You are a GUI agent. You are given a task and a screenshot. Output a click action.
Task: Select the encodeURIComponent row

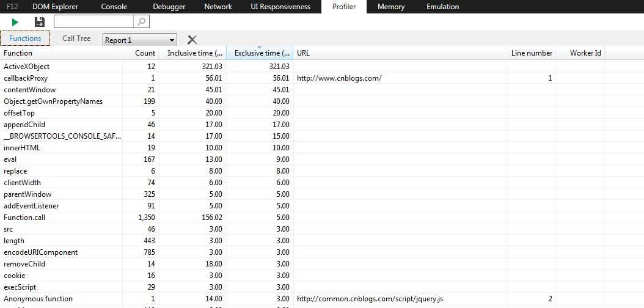(322, 252)
